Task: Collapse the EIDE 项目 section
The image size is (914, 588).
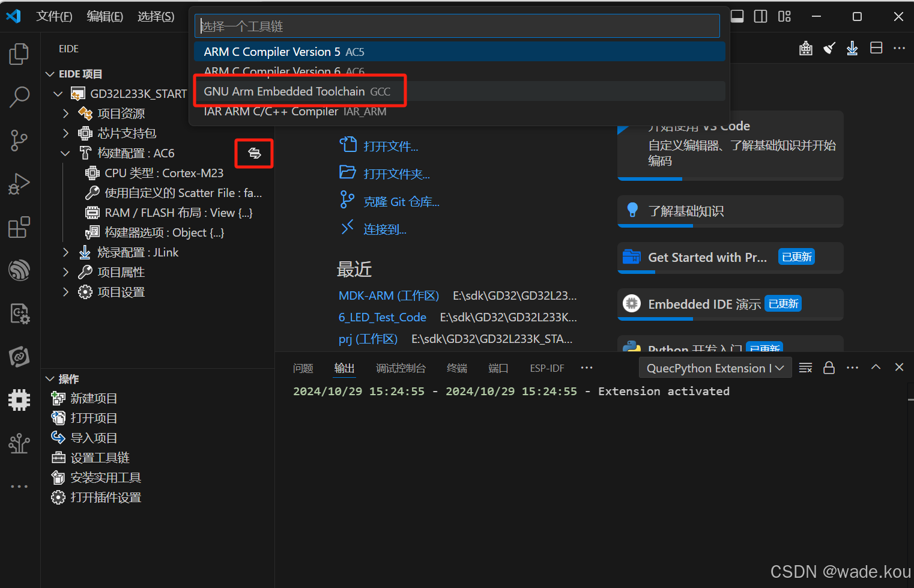Action: click(50, 74)
